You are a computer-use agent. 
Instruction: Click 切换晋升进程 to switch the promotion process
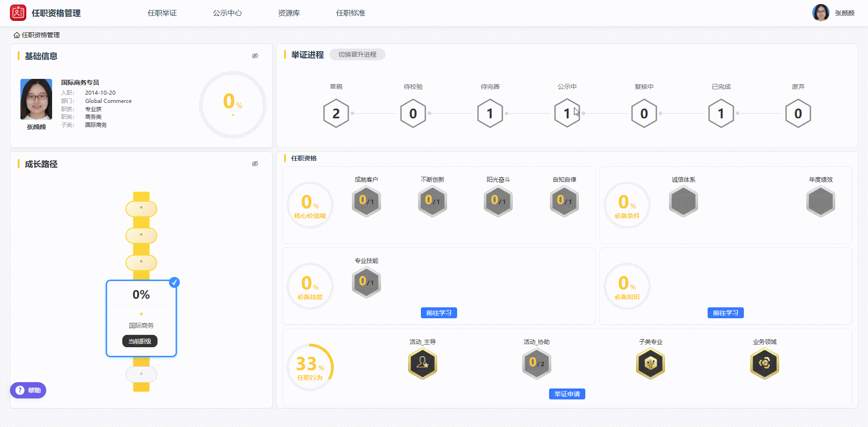357,54
